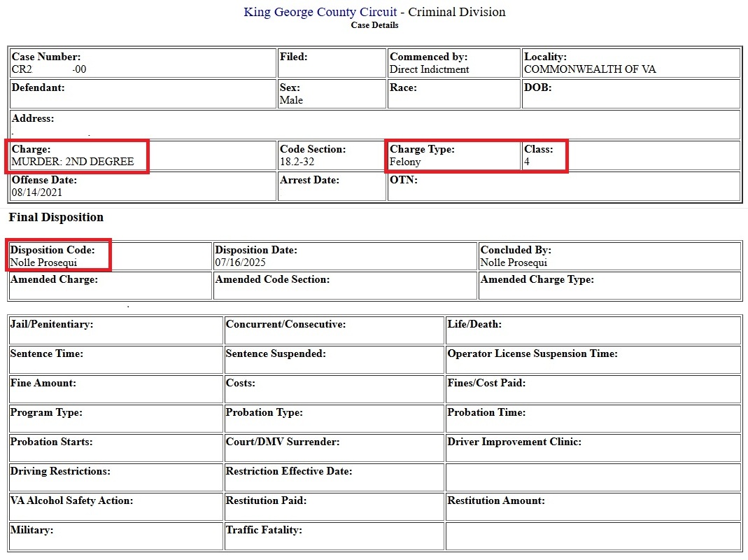Click 'Operator License Suspension Time:' label
The height and width of the screenshot is (560, 748).
(x=532, y=353)
